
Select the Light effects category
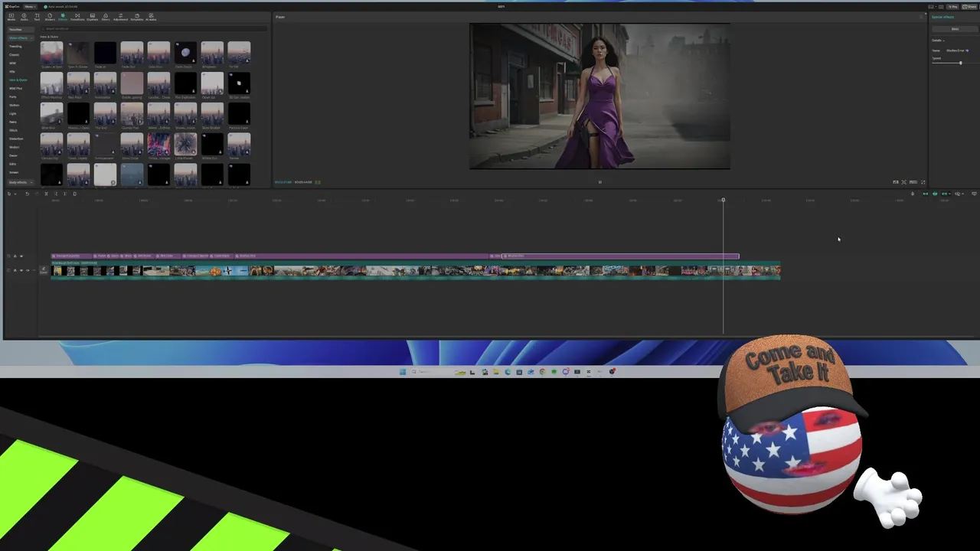(x=12, y=113)
